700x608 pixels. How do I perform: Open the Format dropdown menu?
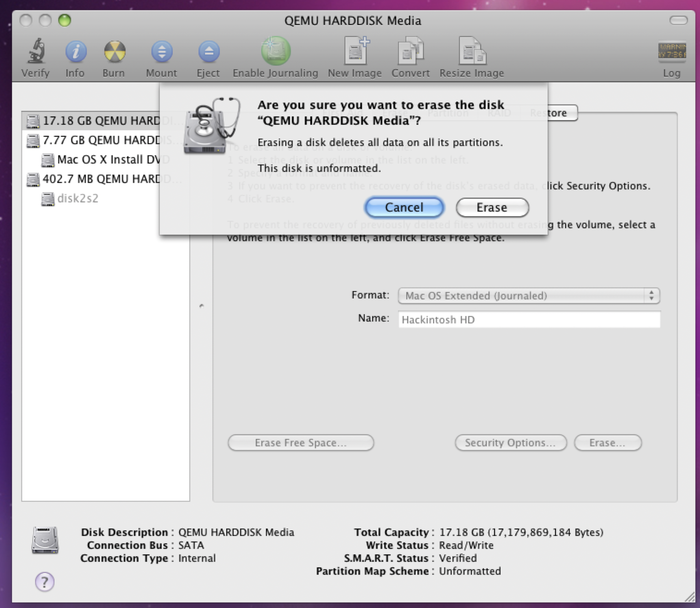click(x=529, y=296)
